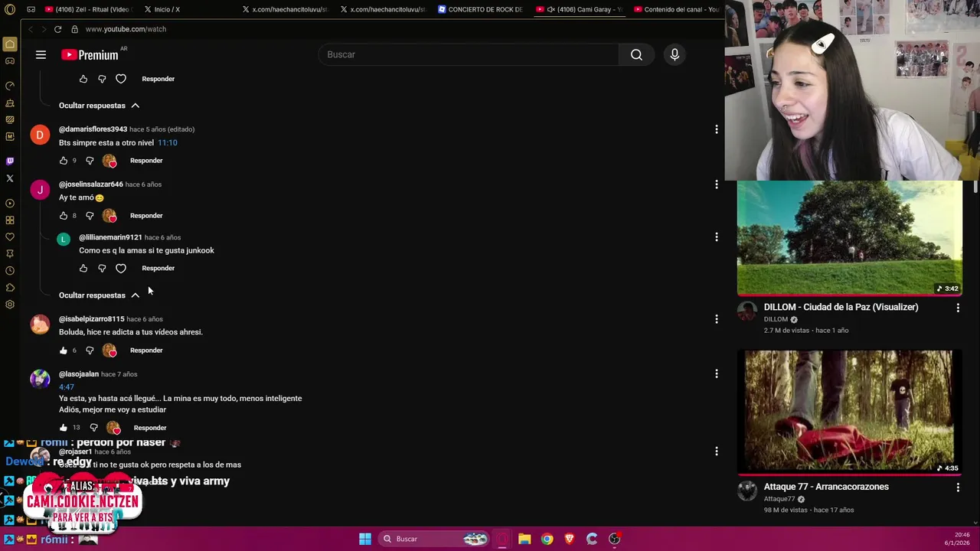Open bookmarks heart icon in sidebar
Viewport: 980px width, 551px height.
click(10, 237)
